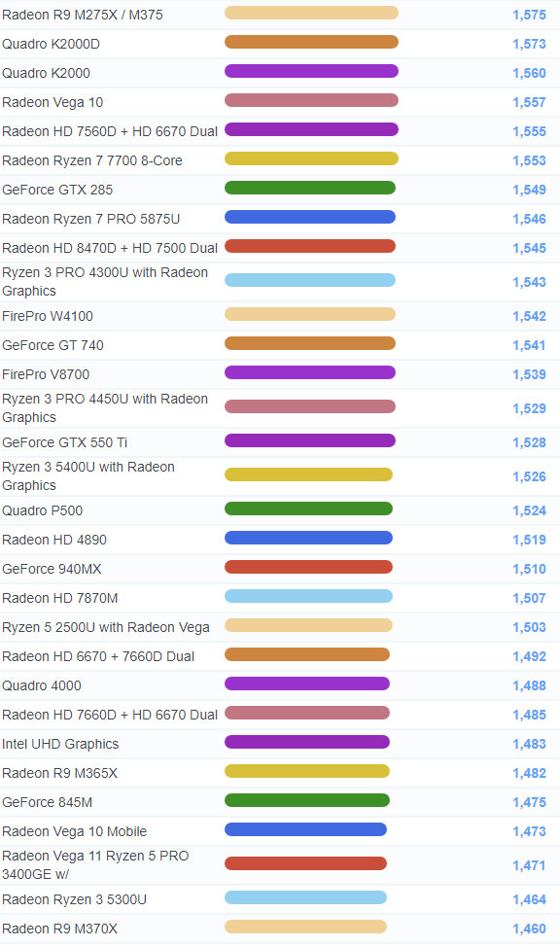Click score 1,542 for FirePro W4100
The width and height of the screenshot is (560, 947).
[529, 316]
